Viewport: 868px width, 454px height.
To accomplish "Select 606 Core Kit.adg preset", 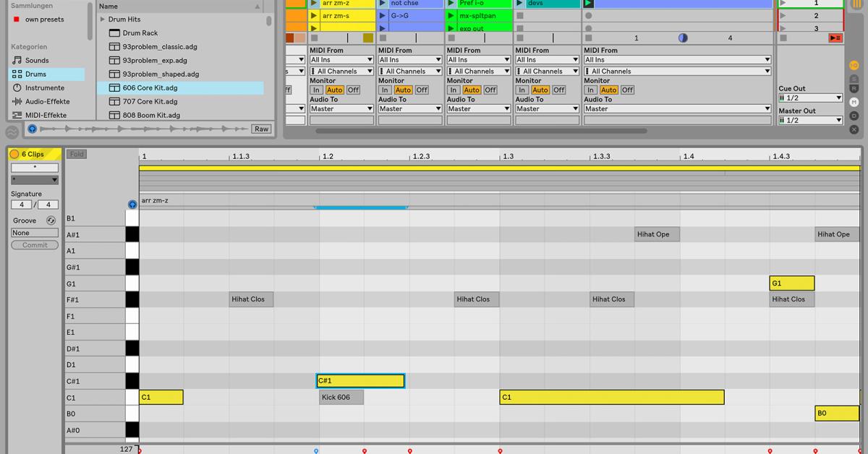I will (x=180, y=88).
